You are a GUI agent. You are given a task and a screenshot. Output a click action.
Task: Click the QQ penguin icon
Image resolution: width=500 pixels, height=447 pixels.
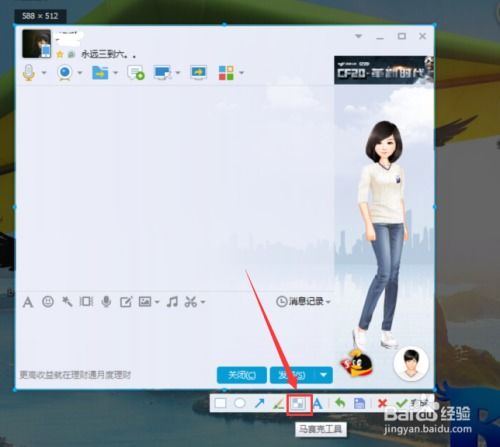coord(356,363)
